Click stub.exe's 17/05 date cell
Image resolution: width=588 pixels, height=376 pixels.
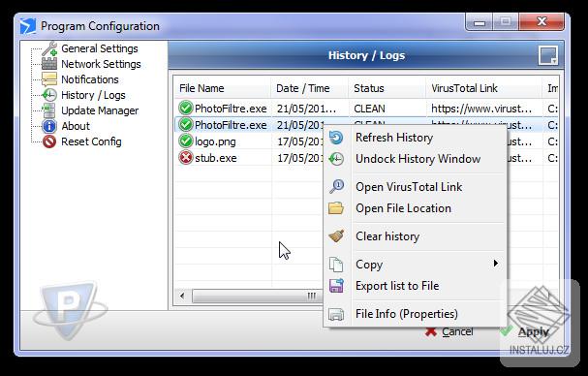point(300,158)
